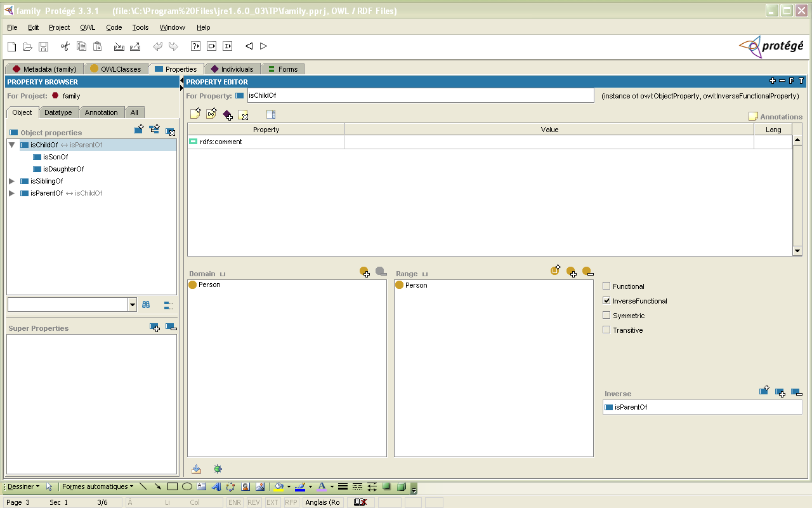Open fill color dropdown arrow
Screen dimensions: 812x508
click(289, 487)
